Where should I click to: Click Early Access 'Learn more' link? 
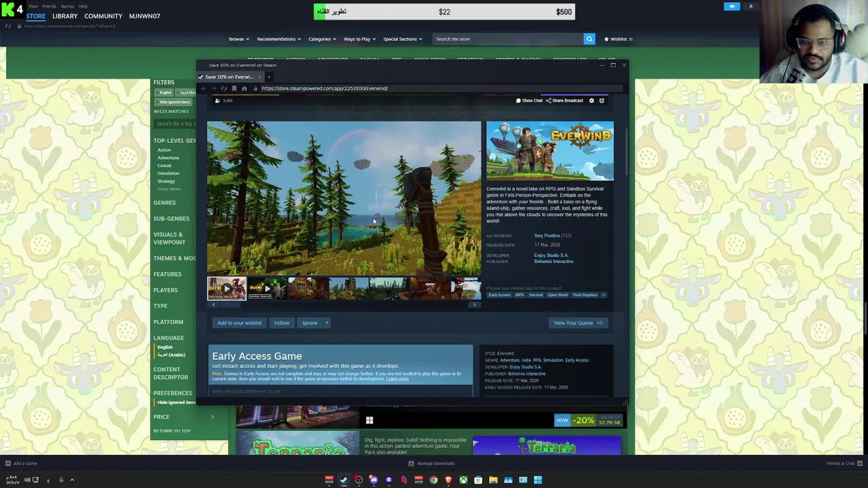click(x=397, y=379)
